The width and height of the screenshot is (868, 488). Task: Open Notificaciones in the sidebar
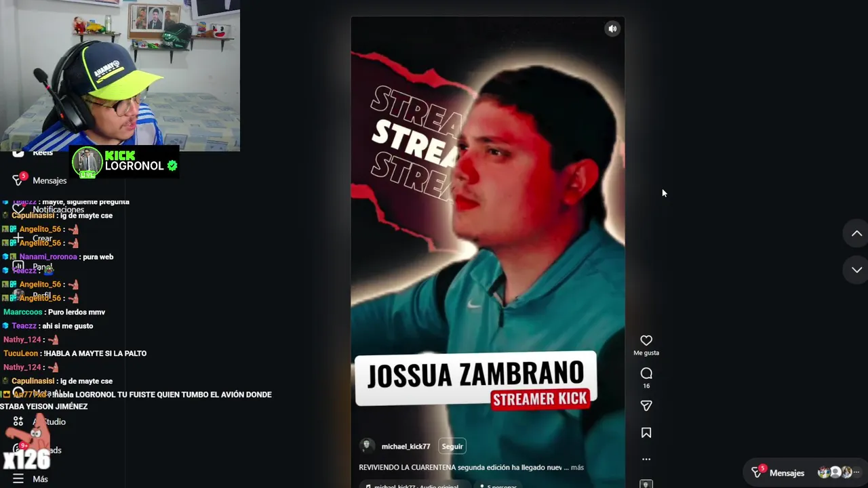[x=58, y=209]
